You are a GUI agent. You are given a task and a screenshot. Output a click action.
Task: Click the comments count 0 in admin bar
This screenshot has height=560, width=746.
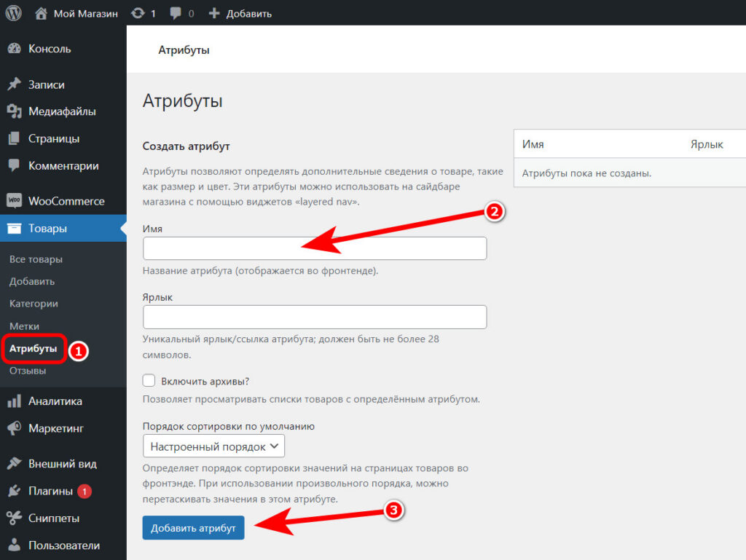[x=192, y=13]
